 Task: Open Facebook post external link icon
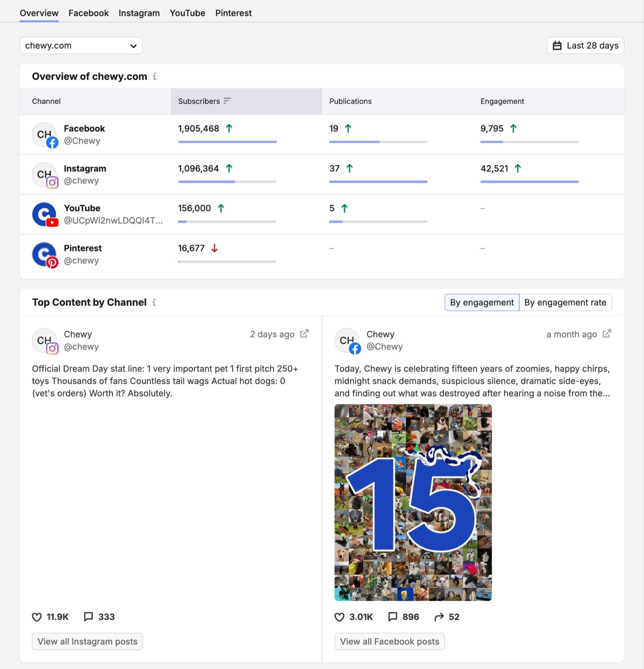click(x=607, y=334)
